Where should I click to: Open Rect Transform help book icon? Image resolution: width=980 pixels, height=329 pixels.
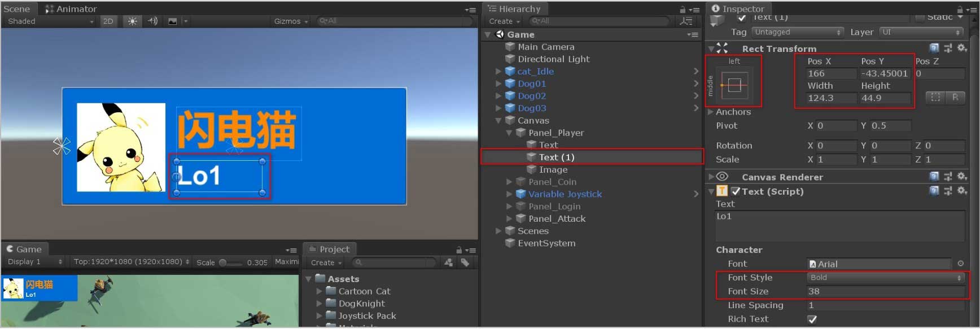tap(934, 48)
